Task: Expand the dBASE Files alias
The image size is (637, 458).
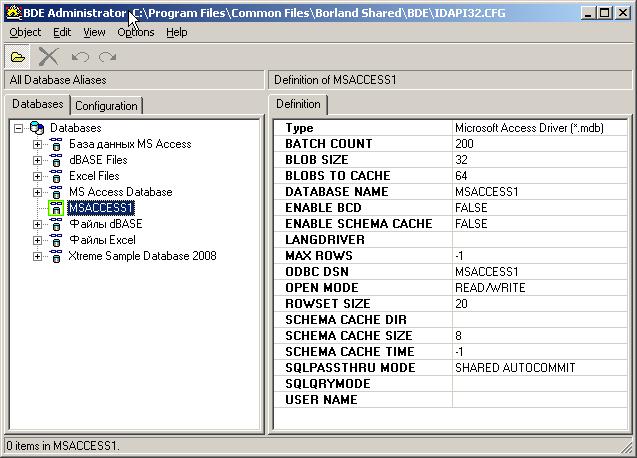Action: point(38,160)
